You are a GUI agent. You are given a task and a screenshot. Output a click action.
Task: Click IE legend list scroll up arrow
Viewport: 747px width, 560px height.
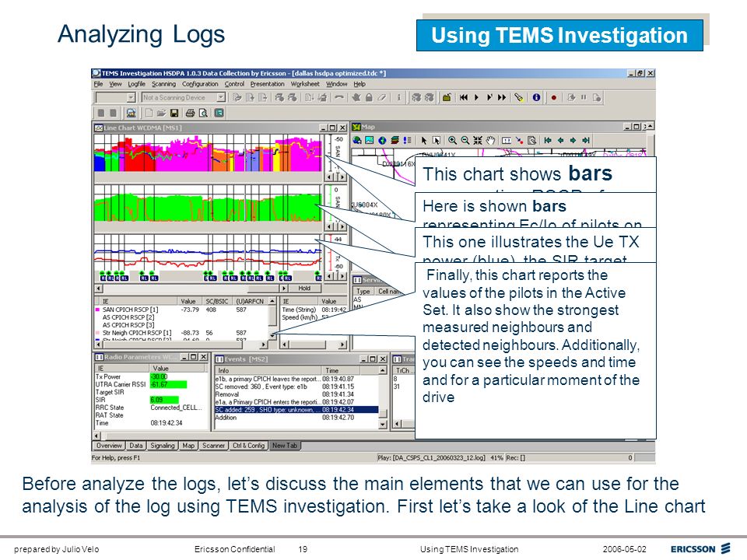272,302
